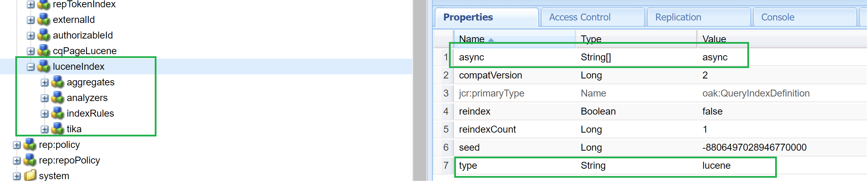Click the cqPageLucene node icon

click(x=44, y=51)
